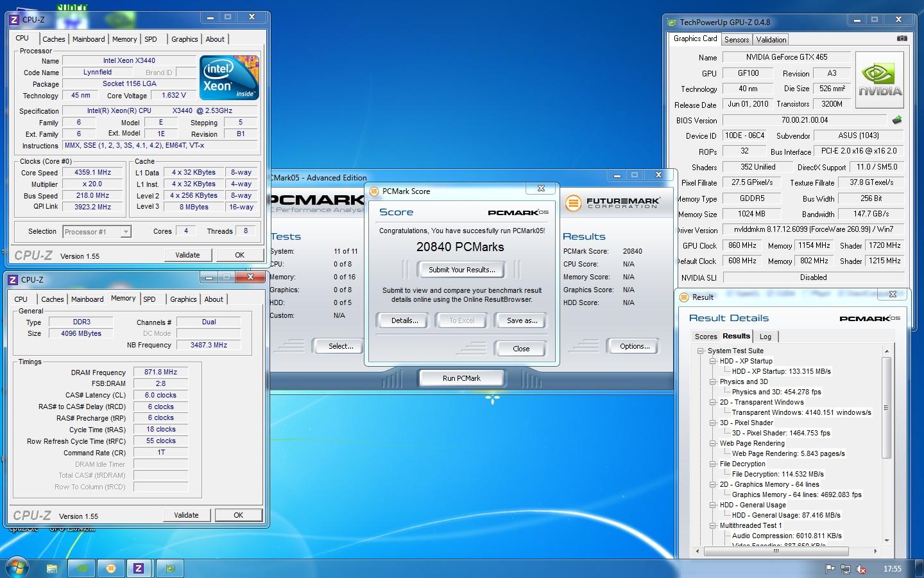Click the Intel Xeon inside logo

(x=229, y=77)
